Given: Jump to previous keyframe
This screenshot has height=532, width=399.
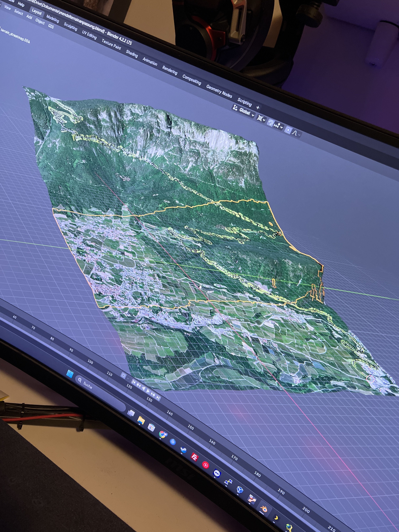Looking at the screenshot, I should tap(139, 385).
